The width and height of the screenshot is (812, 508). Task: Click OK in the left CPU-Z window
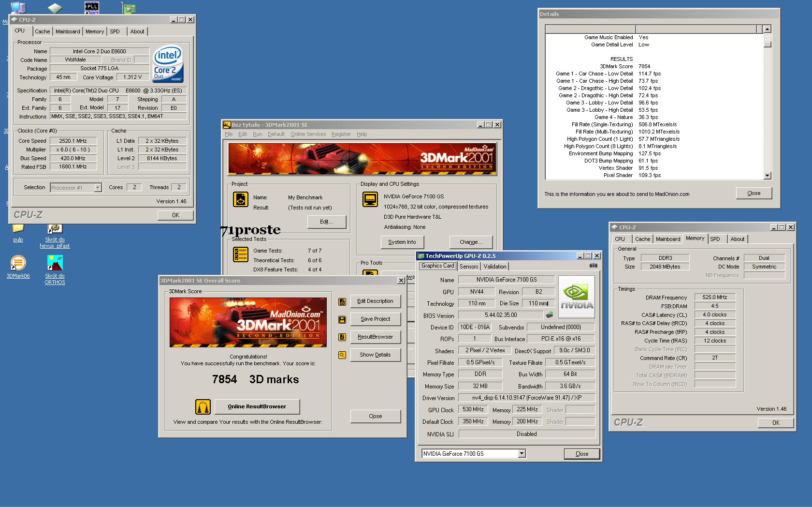click(x=175, y=215)
